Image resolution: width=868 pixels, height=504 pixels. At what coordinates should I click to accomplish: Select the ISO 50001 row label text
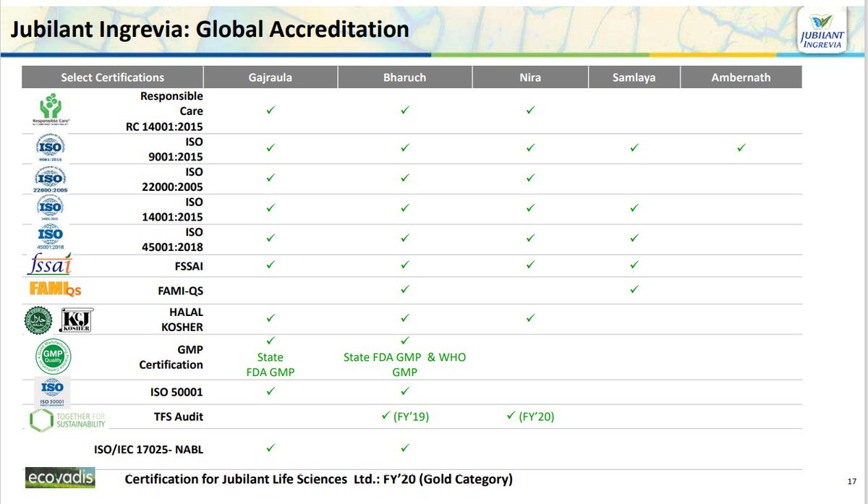point(176,393)
